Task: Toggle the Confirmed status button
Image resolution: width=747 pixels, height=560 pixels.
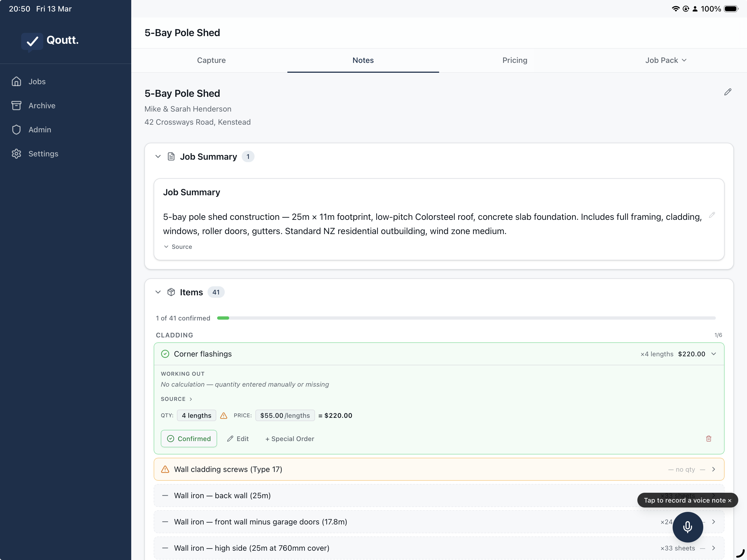Action: [189, 438]
